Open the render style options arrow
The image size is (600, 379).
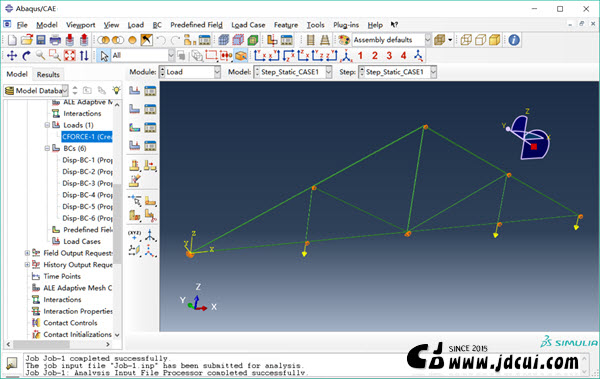click(450, 40)
